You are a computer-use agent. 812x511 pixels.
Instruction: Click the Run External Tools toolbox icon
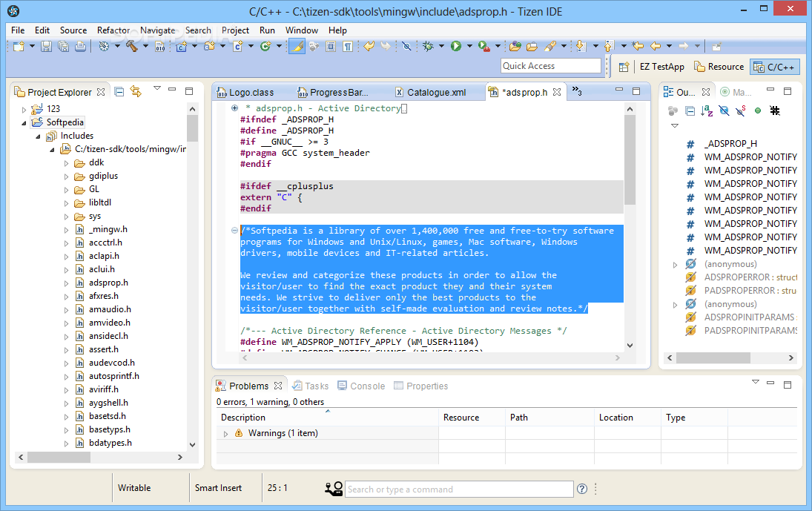pos(483,47)
